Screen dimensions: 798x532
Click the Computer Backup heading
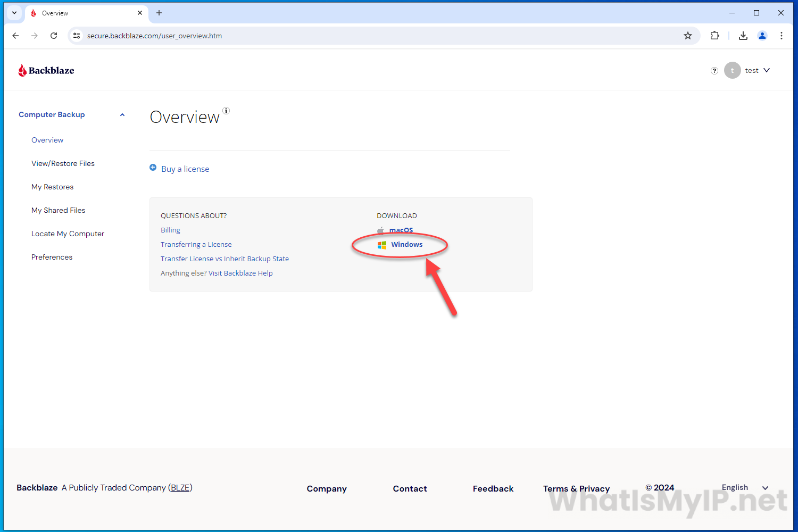(52, 114)
